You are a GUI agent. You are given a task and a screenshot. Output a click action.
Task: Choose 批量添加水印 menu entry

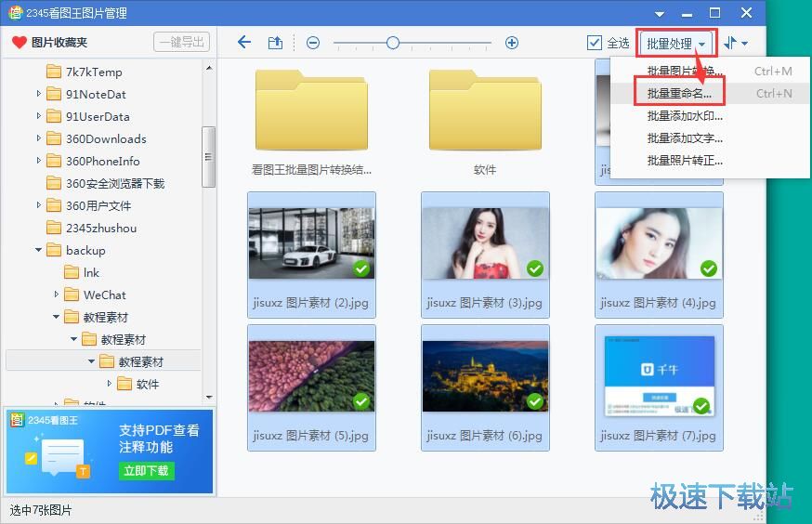(711, 115)
